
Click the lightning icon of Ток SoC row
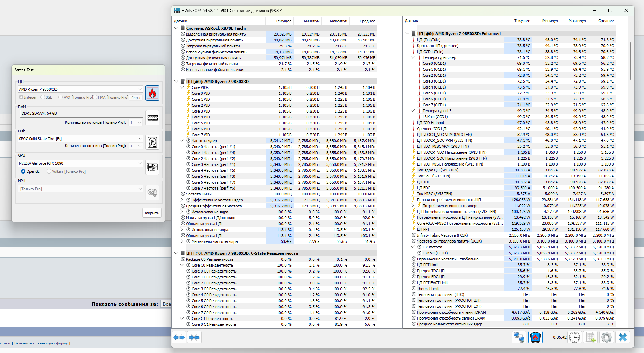[x=414, y=176]
